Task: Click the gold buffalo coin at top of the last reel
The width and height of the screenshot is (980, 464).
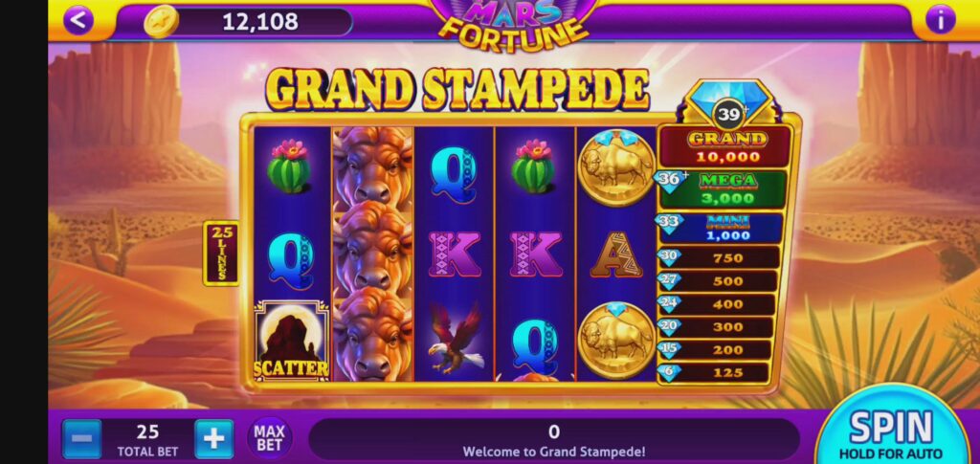Action: [x=615, y=167]
